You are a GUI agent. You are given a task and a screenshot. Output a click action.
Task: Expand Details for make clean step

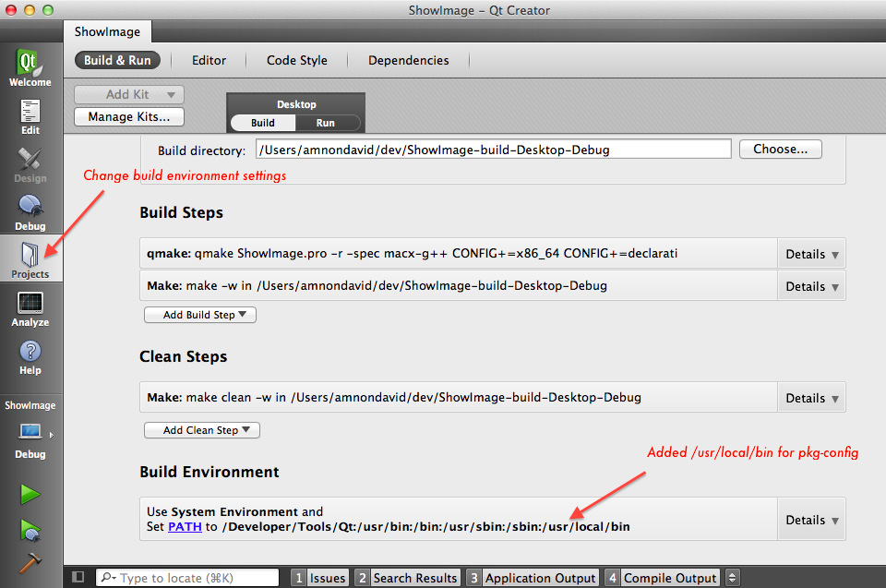tap(811, 398)
